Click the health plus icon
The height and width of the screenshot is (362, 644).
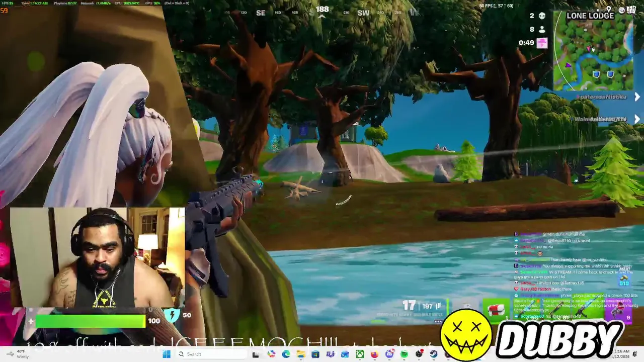pos(31,321)
